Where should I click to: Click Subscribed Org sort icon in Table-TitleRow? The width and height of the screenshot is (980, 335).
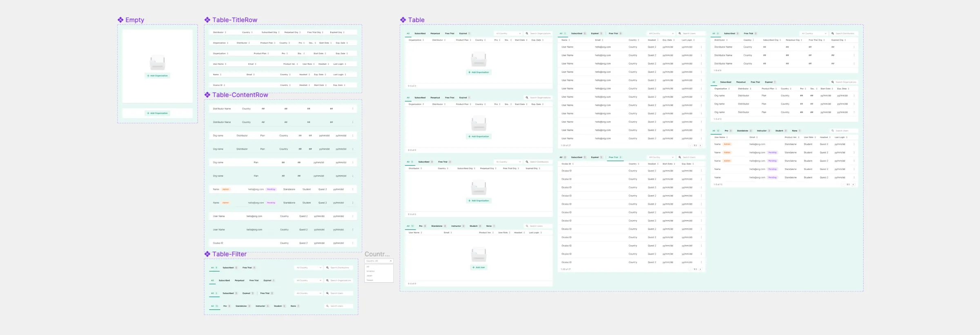click(279, 32)
